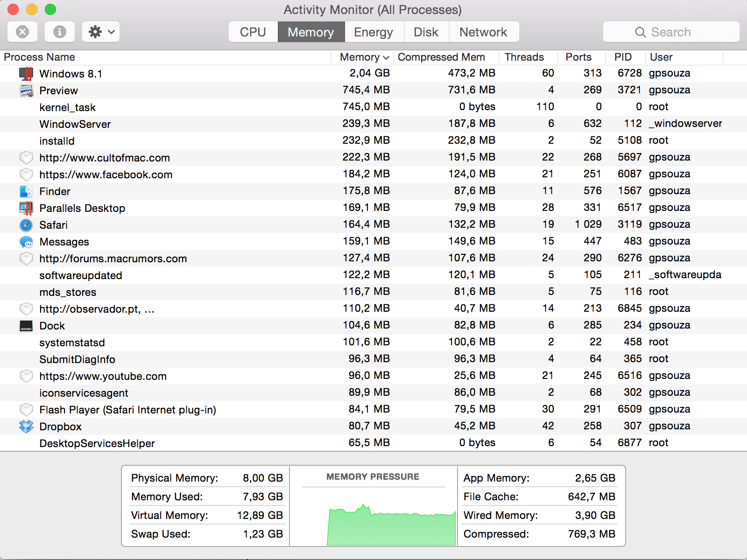This screenshot has width=747, height=560.
Task: Click the Dock process icon
Action: 26,326
